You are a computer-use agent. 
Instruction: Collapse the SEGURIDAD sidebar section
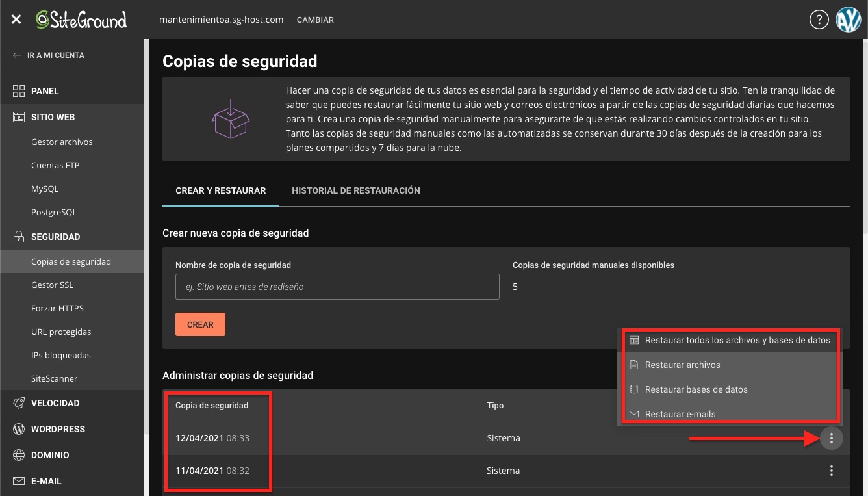click(71, 237)
